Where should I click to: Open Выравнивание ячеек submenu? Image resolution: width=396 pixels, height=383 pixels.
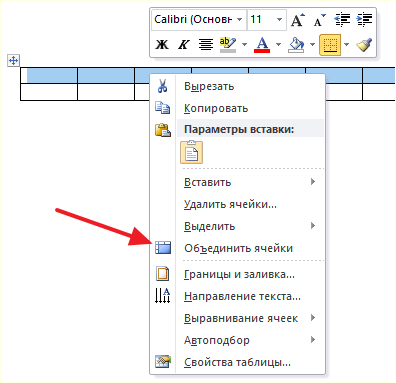pos(237,318)
